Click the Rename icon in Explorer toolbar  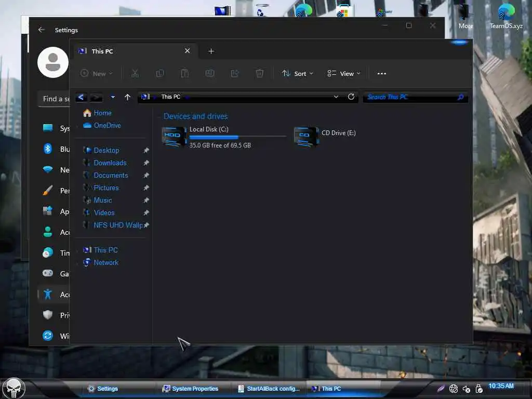pos(210,73)
